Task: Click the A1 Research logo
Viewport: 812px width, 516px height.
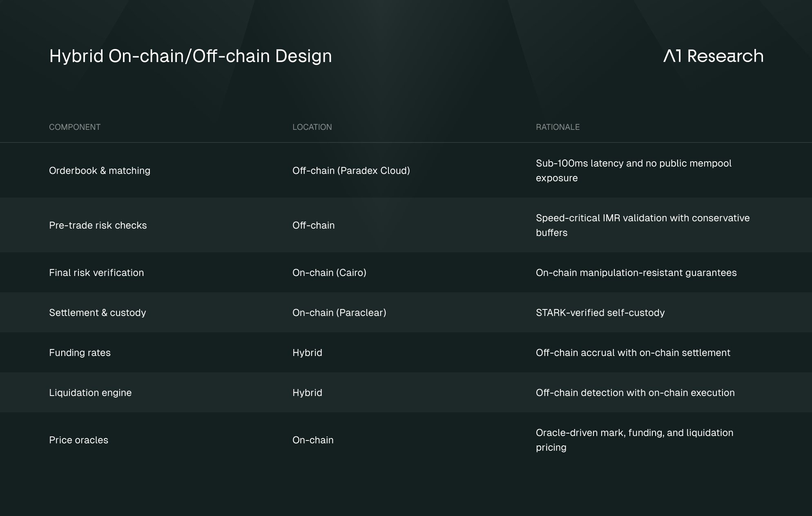Action: coord(713,56)
